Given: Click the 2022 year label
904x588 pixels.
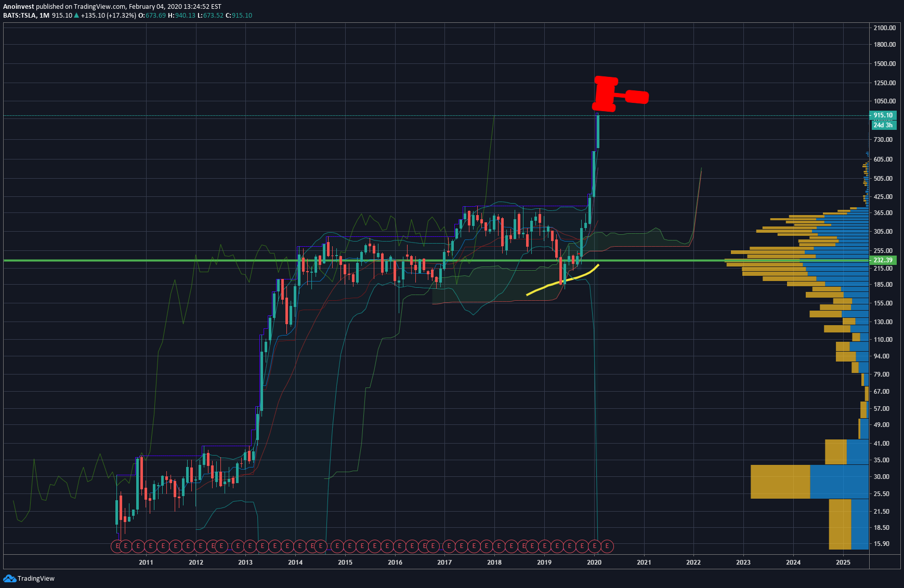Looking at the screenshot, I should (x=693, y=563).
